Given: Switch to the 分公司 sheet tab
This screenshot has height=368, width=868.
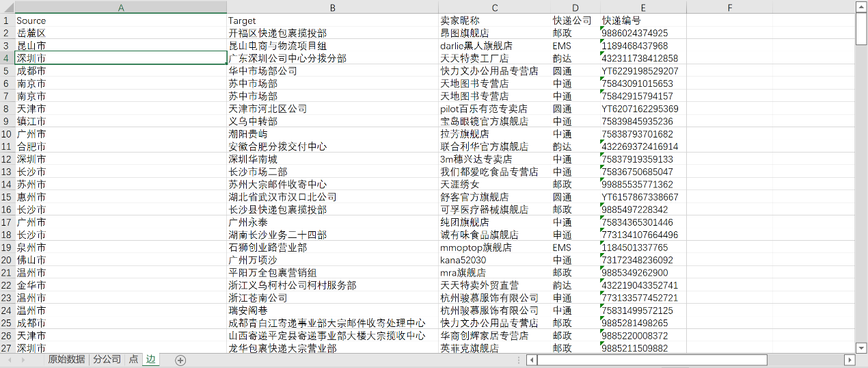Looking at the screenshot, I should (107, 360).
